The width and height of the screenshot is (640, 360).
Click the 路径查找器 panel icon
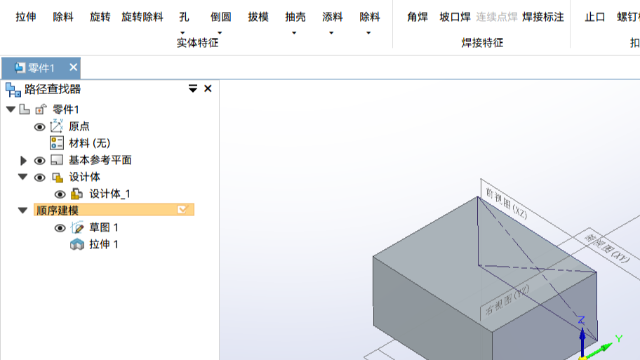(x=13, y=89)
